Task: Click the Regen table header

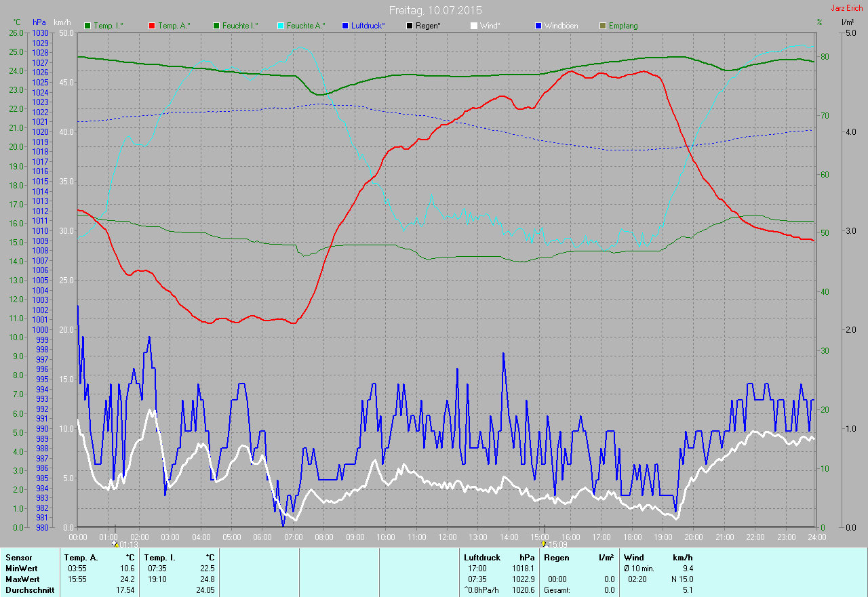Action: (555, 558)
